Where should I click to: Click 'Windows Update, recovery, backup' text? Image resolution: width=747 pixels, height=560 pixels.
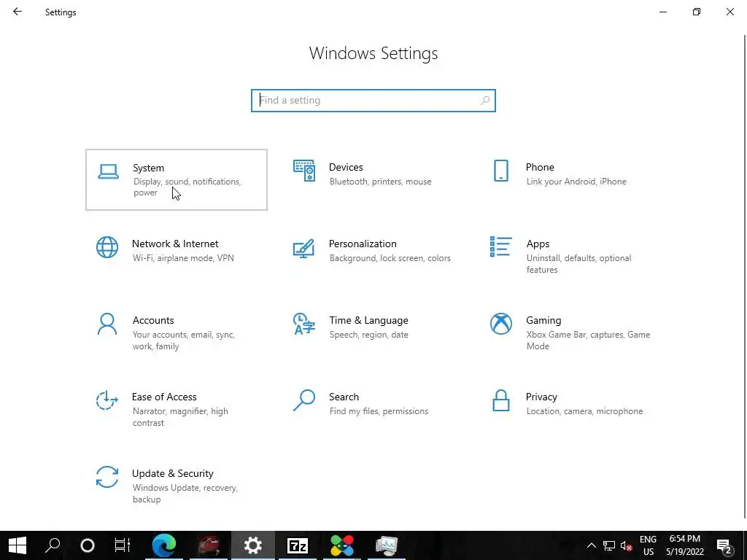(x=185, y=494)
